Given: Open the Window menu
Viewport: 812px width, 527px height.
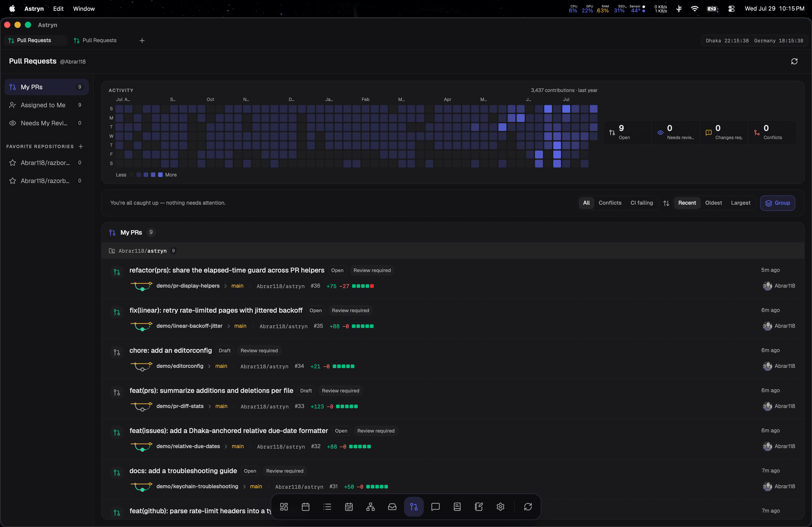Looking at the screenshot, I should pos(84,9).
